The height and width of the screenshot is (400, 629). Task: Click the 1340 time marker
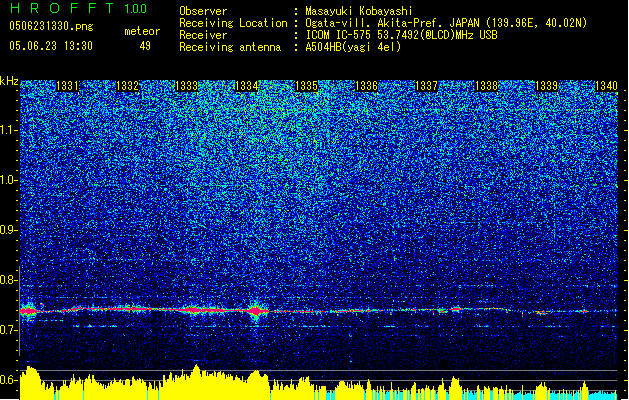(x=606, y=86)
